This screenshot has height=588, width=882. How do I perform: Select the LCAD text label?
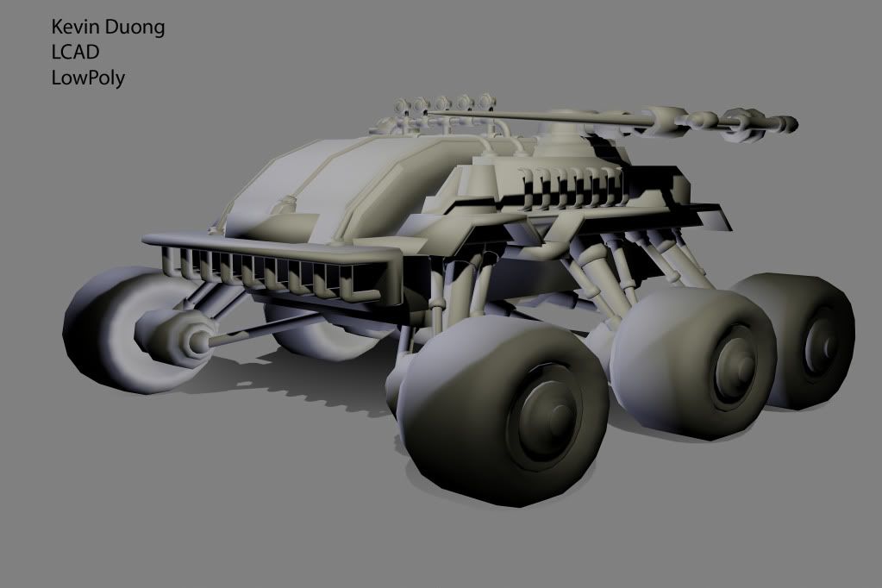click(x=75, y=53)
